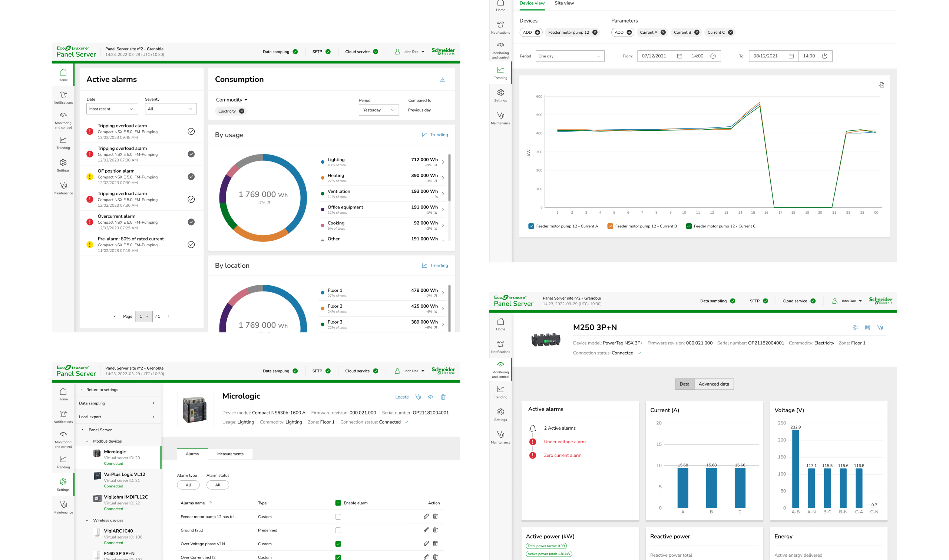The height and width of the screenshot is (560, 949).
Task: Disable Over Voltage phase V1N alarm checkbox
Action: point(338,544)
